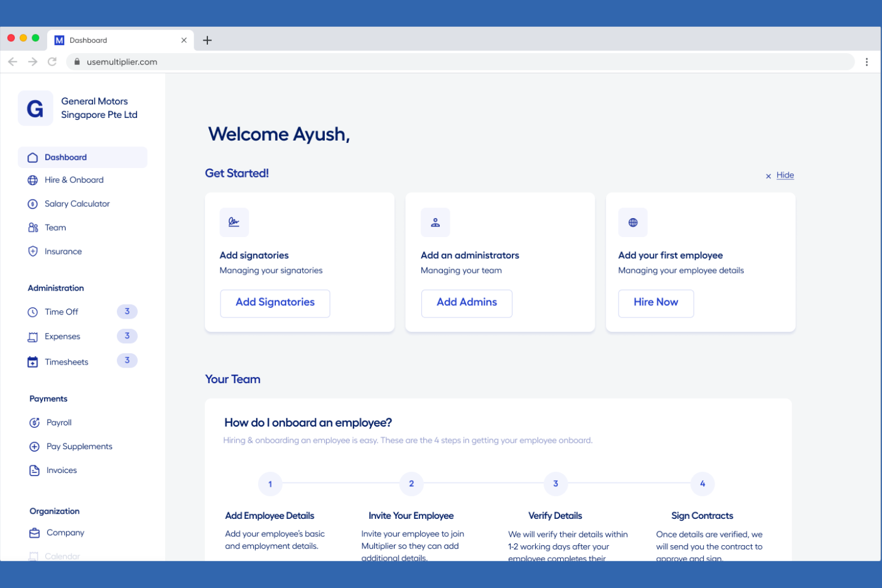The width and height of the screenshot is (882, 588).
Task: Click the Hire Now button
Action: click(656, 303)
